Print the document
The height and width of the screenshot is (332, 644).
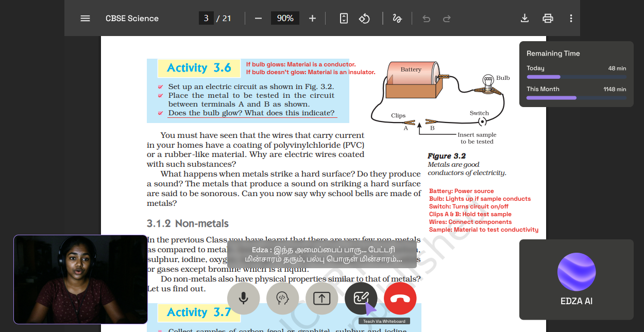(x=548, y=19)
